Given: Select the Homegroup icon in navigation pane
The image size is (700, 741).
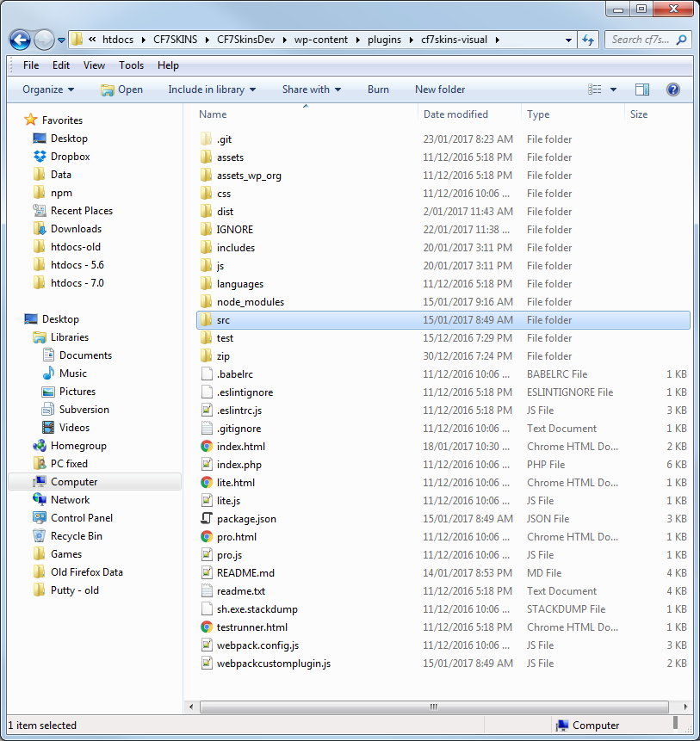Looking at the screenshot, I should coord(40,446).
